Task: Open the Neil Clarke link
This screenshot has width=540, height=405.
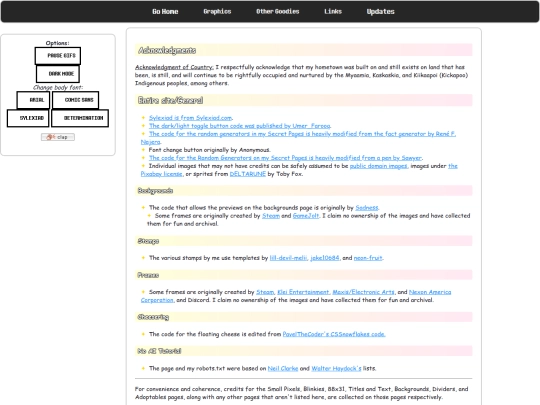Action: 283,368
